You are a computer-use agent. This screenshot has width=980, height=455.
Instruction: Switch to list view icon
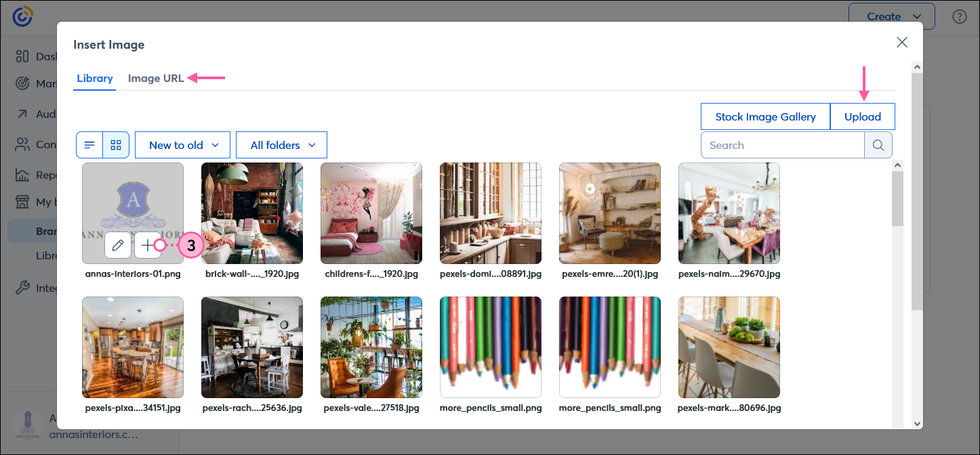click(x=89, y=145)
